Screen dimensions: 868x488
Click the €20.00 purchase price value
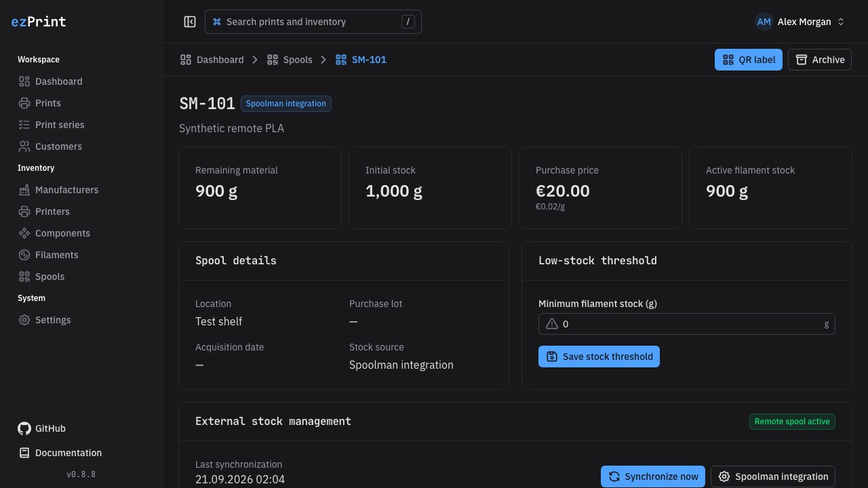click(x=563, y=191)
